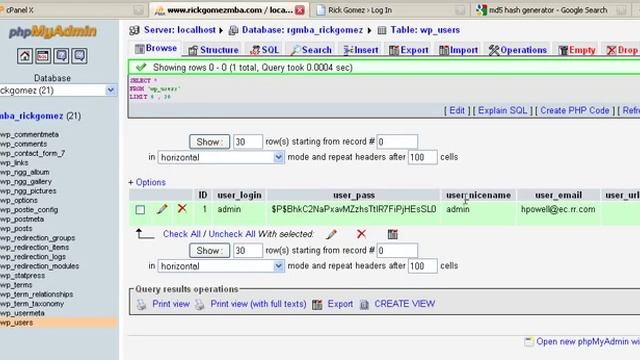Switch to the Browse tab
Image resolution: width=640 pixels, height=360 pixels.
point(156,49)
